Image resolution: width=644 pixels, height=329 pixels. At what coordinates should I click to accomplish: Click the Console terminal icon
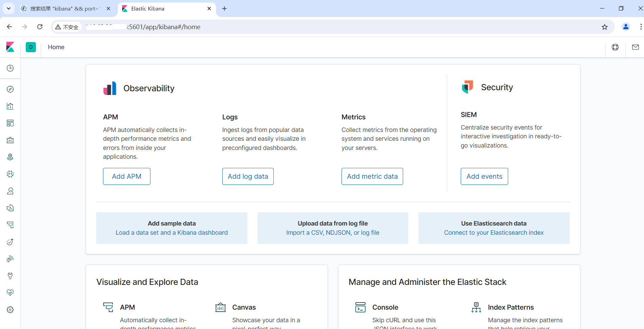pos(360,307)
